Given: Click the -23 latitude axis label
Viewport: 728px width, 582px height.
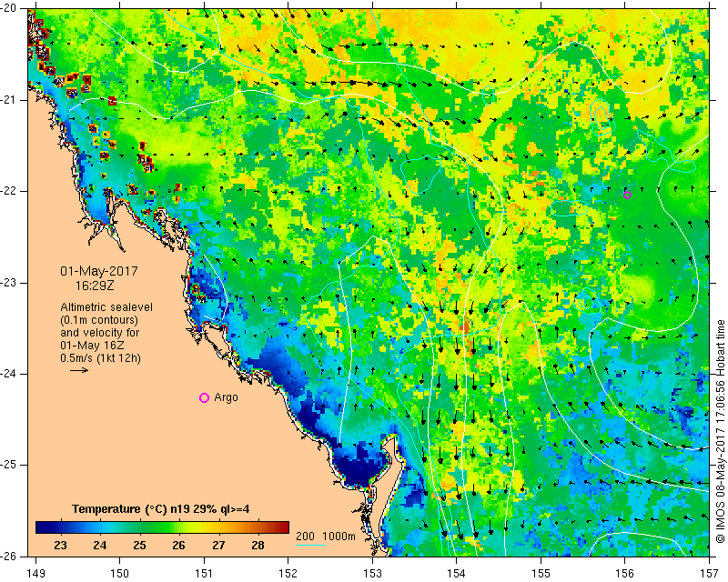Looking at the screenshot, I should (x=7, y=283).
